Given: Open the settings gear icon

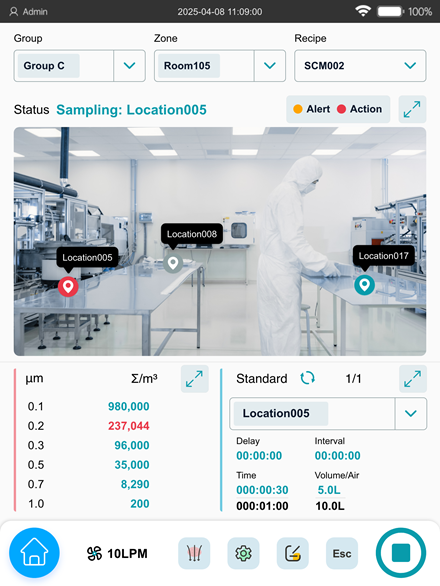Looking at the screenshot, I should tap(243, 553).
